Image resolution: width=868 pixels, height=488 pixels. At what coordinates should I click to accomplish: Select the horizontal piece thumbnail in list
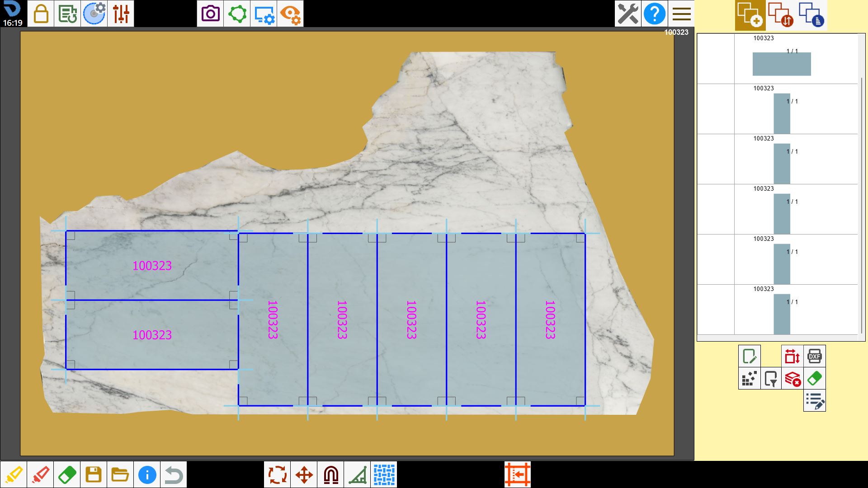(782, 64)
